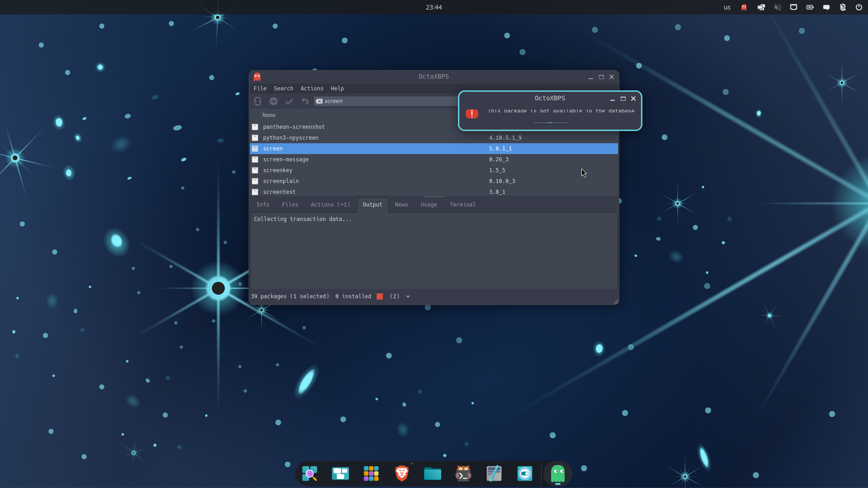
Task: Toggle the python3-npyscreen package status icon
Action: [x=255, y=138]
